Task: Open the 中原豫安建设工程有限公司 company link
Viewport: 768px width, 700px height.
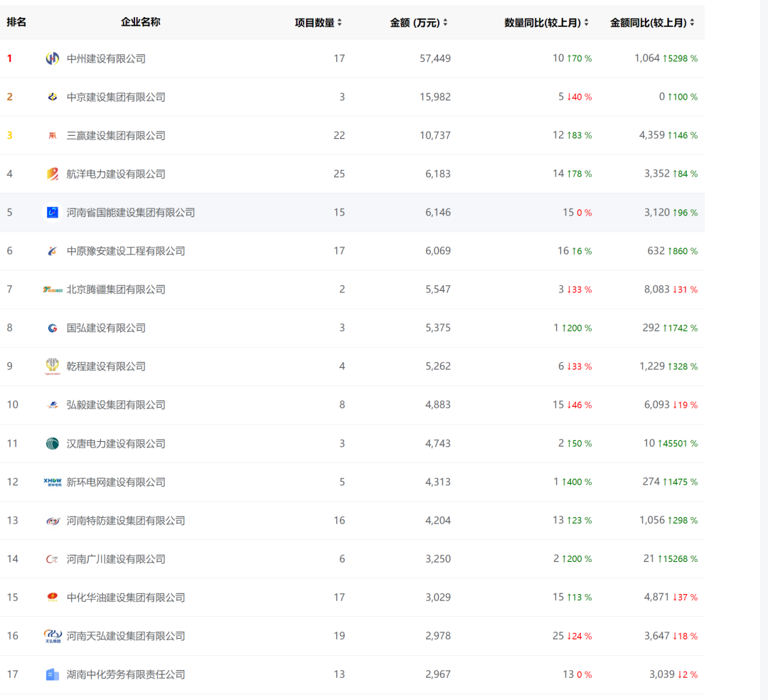Action: pos(126,250)
